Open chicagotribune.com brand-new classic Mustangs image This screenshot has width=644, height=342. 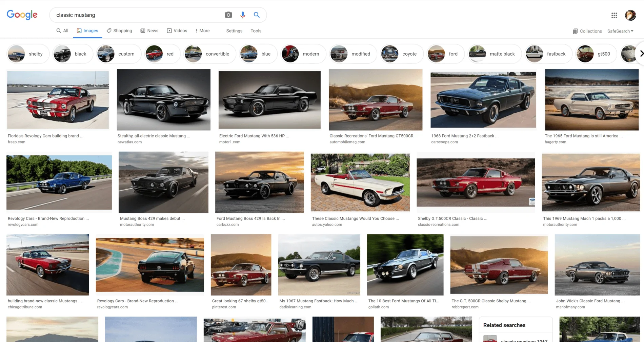tap(48, 265)
